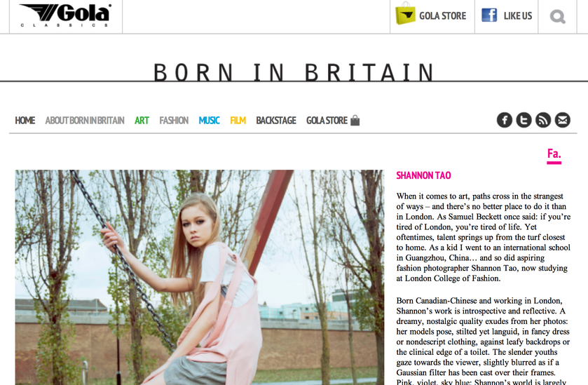This screenshot has width=588, height=385.
Task: Open About Born in Britain page
Action: click(x=85, y=121)
